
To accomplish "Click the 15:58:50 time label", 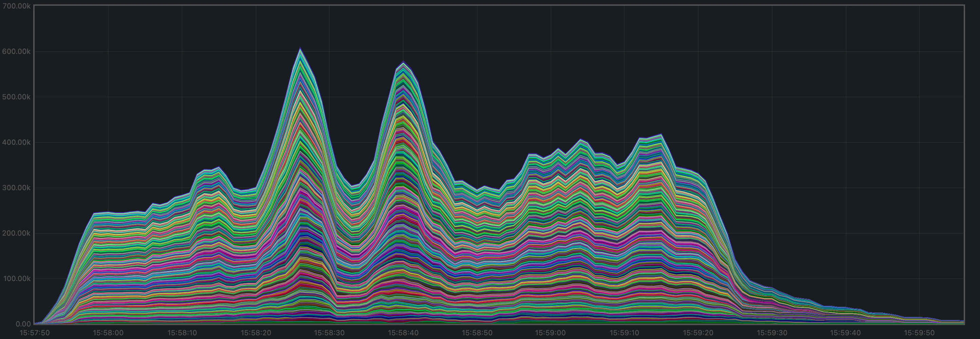I will pos(476,332).
